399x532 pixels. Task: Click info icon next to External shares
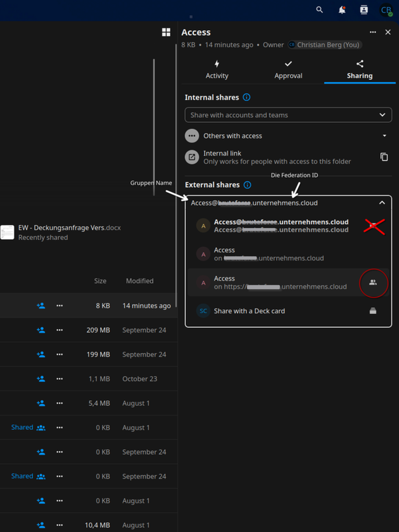[x=247, y=185]
